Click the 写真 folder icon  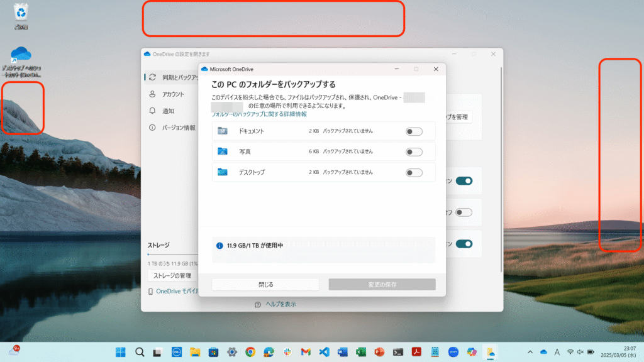[x=223, y=151]
